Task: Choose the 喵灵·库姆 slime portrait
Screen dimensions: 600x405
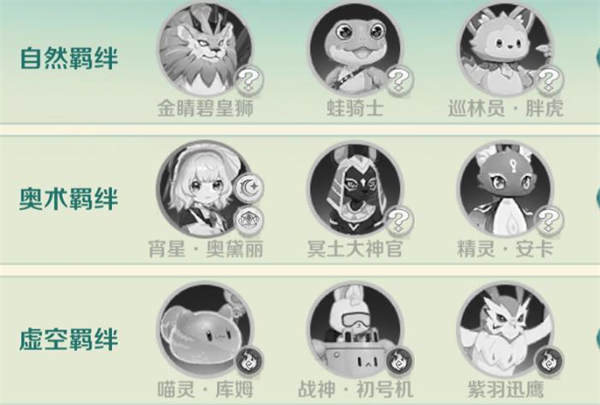Action: (205, 330)
